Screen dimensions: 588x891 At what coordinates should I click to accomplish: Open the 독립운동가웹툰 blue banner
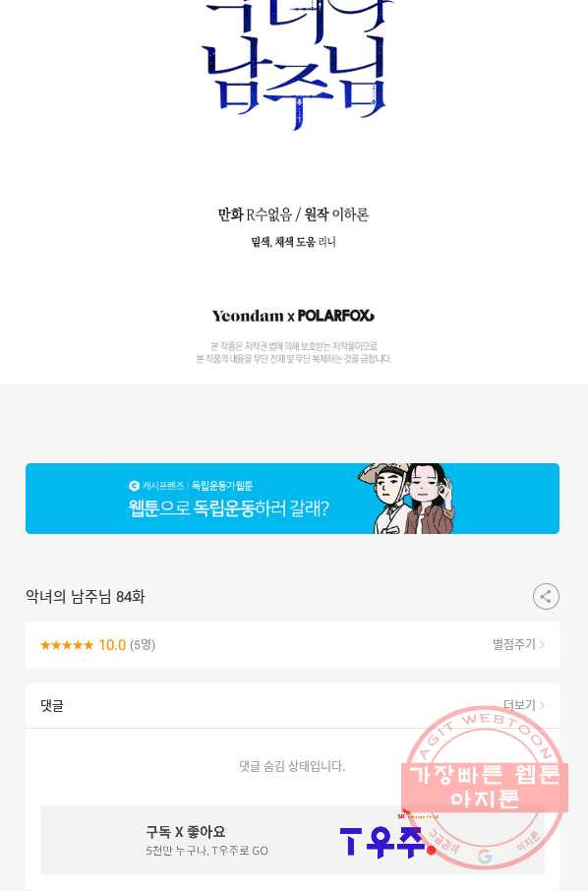pos(292,499)
